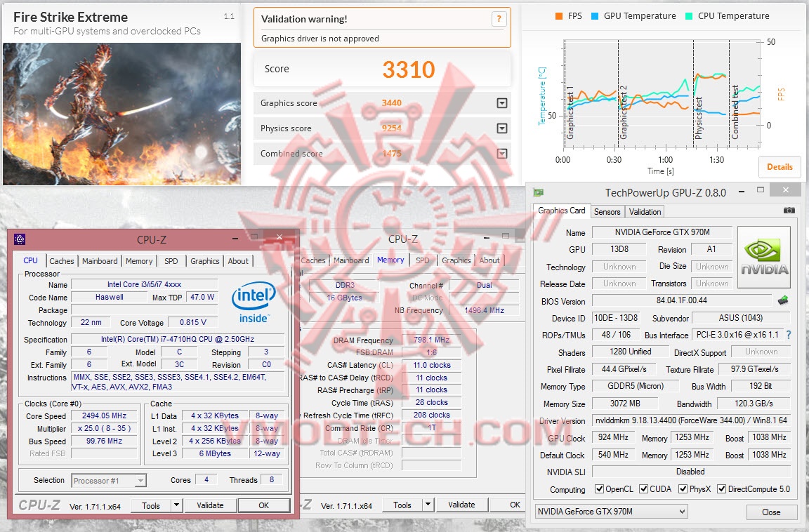
Task: Click the Memory Size value 3072 MB
Action: [x=625, y=403]
